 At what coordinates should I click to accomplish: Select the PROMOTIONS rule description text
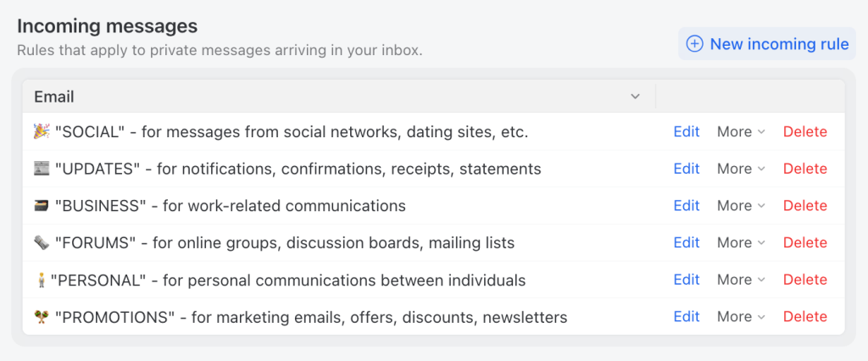click(x=311, y=318)
